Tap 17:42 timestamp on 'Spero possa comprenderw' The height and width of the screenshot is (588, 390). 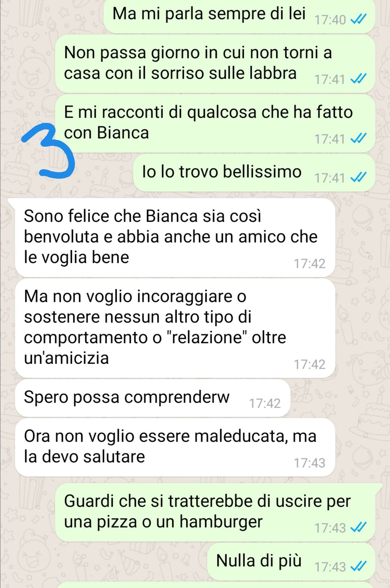[265, 403]
